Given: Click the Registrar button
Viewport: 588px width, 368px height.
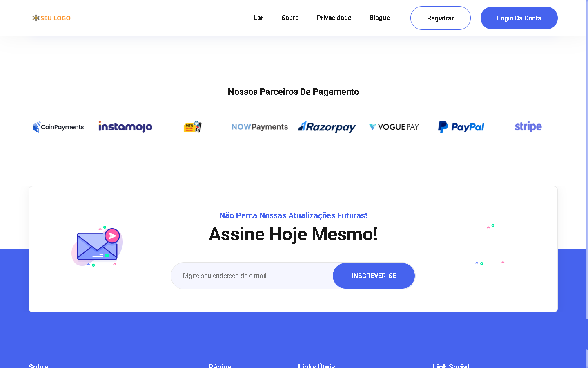Looking at the screenshot, I should [441, 18].
